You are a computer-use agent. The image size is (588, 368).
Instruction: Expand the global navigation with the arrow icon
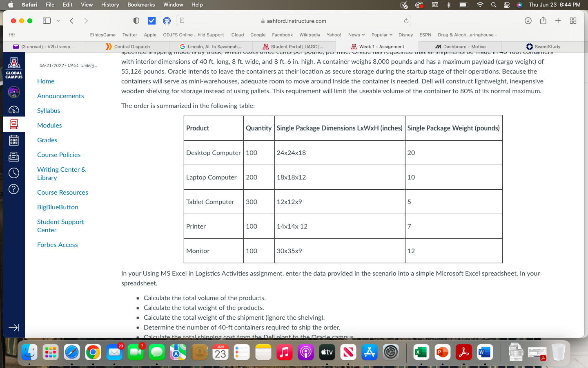(14, 328)
